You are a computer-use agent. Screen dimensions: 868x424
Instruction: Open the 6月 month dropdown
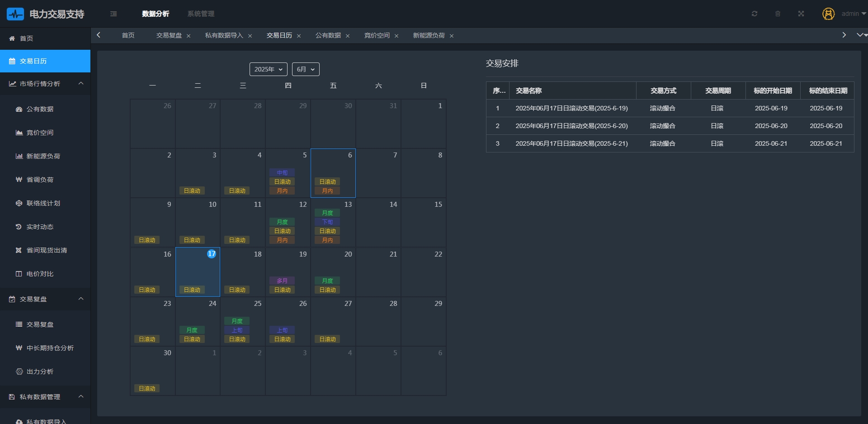click(x=306, y=69)
